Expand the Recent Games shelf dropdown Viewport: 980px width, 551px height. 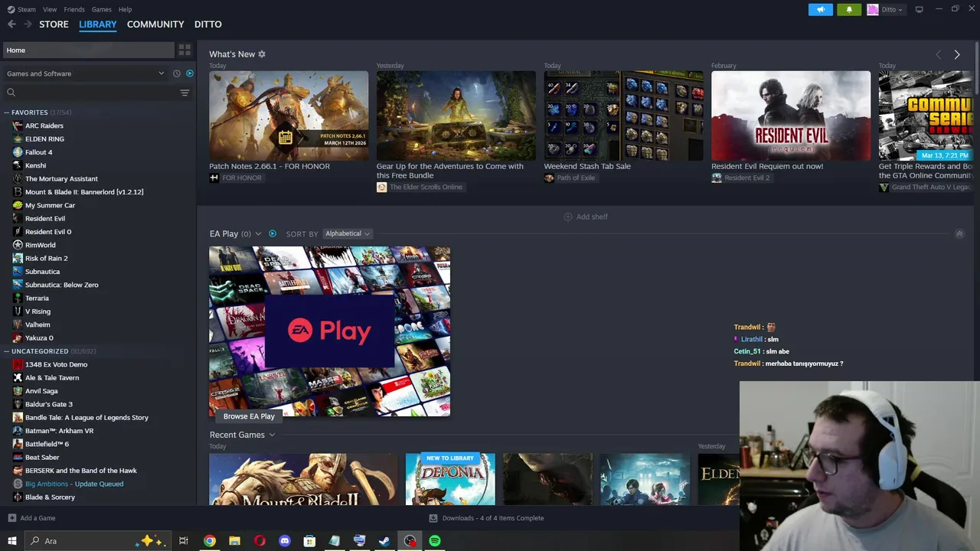[272, 435]
